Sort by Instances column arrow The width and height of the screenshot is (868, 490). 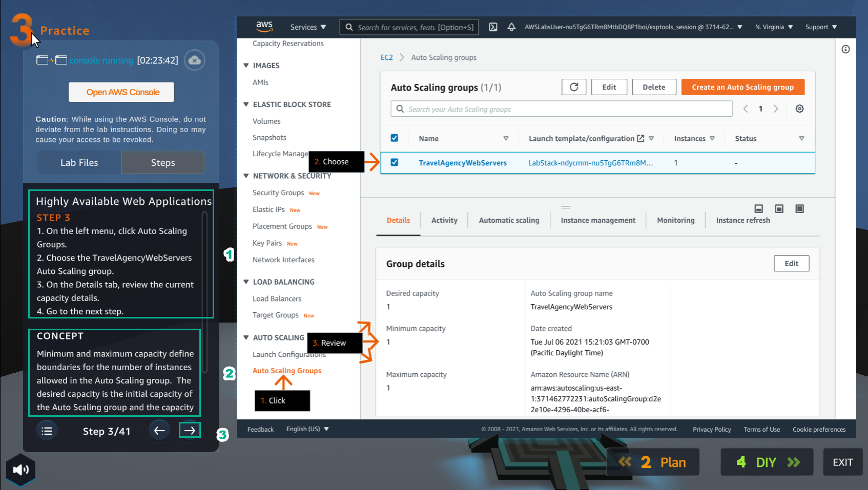(712, 138)
